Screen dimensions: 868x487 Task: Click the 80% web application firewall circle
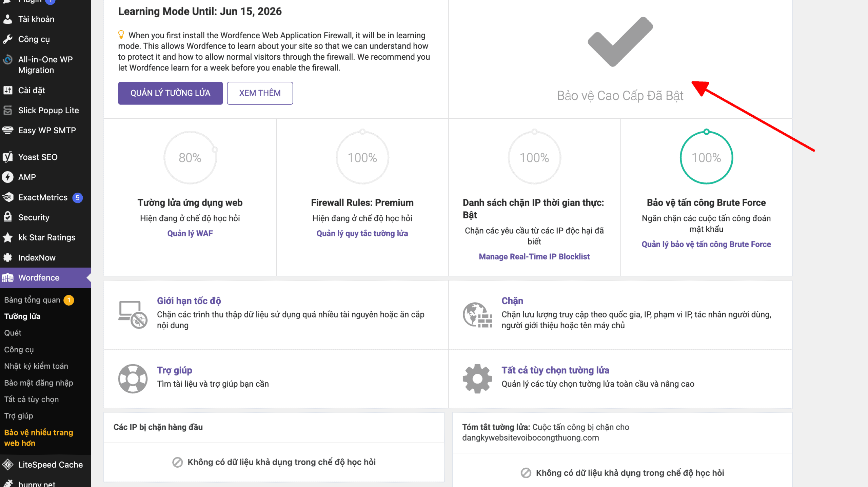point(190,157)
